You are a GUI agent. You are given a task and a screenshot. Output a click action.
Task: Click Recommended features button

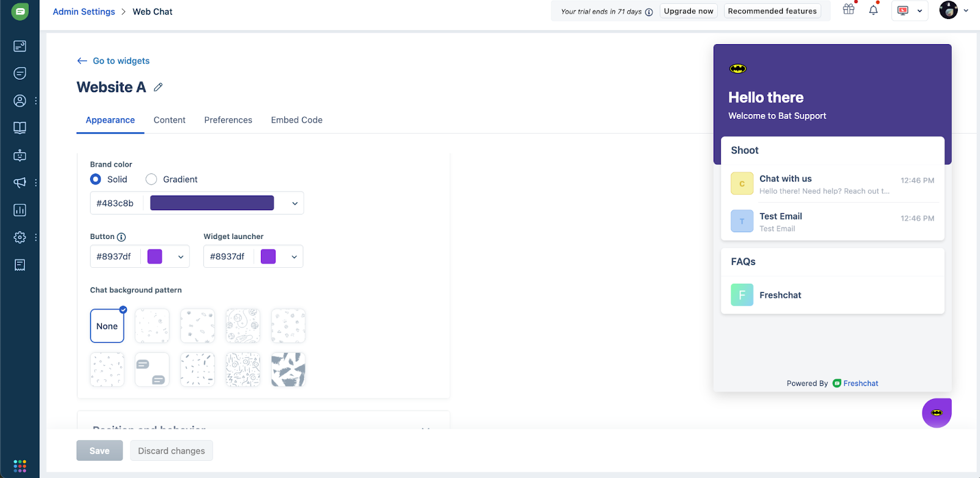[x=772, y=11]
